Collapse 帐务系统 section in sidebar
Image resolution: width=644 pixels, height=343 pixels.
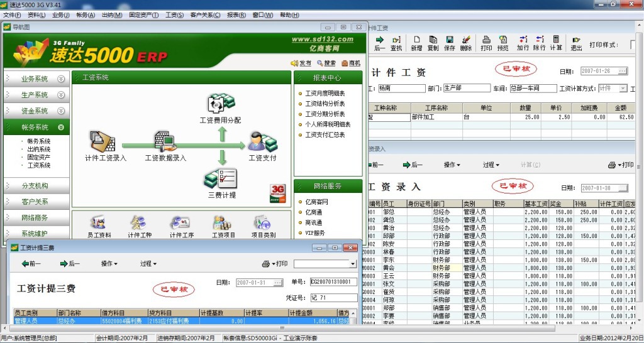coord(61,127)
